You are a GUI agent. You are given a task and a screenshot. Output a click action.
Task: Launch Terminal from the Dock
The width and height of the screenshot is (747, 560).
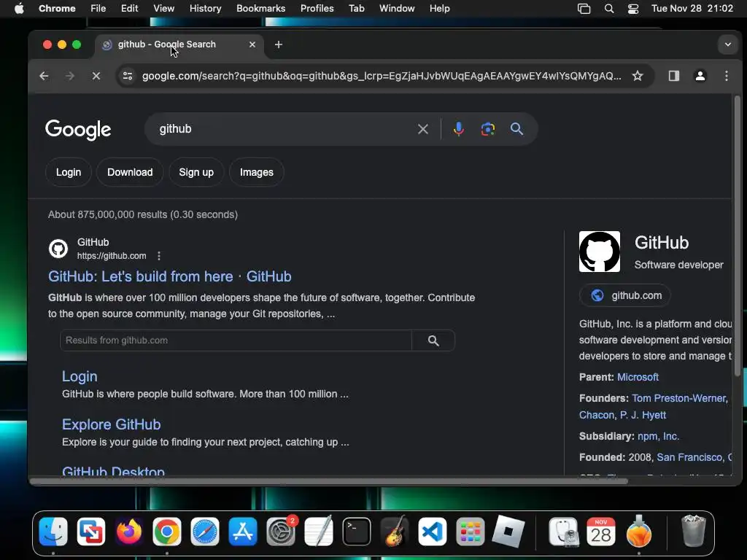(x=356, y=532)
